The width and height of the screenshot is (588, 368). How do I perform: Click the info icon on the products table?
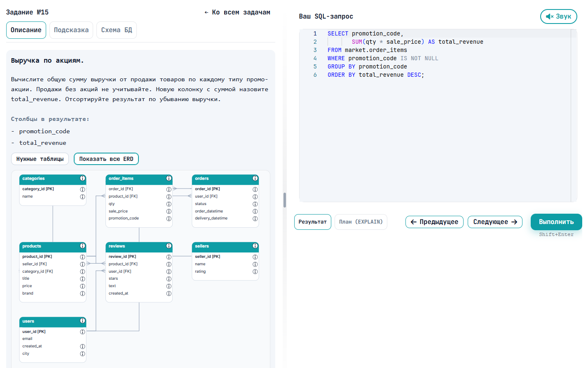[x=82, y=247]
